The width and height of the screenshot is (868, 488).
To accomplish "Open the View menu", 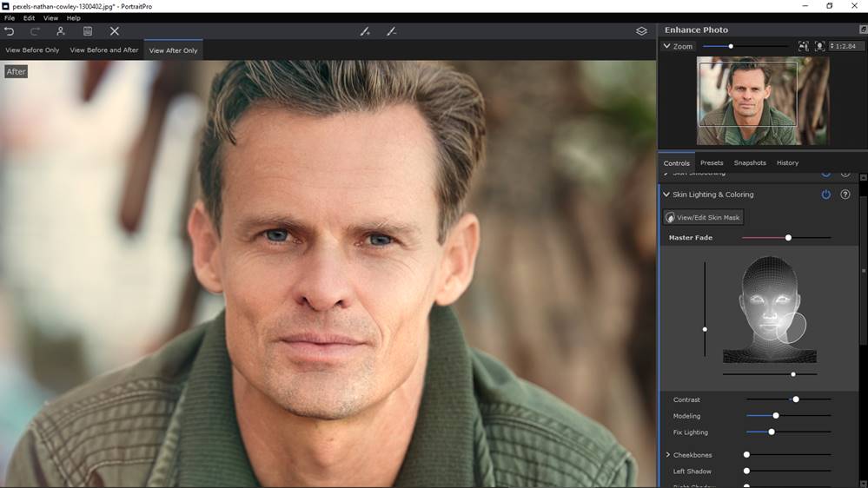I will 50,17.
